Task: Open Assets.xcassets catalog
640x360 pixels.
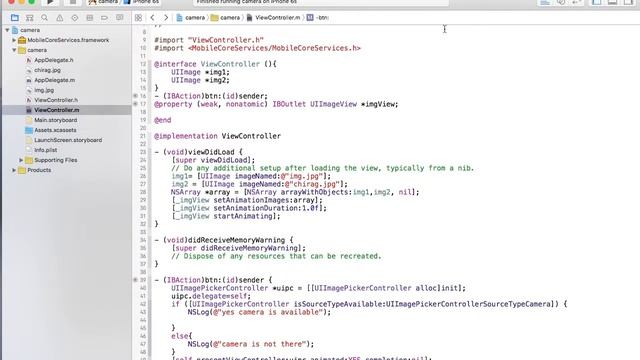Action: (55, 130)
